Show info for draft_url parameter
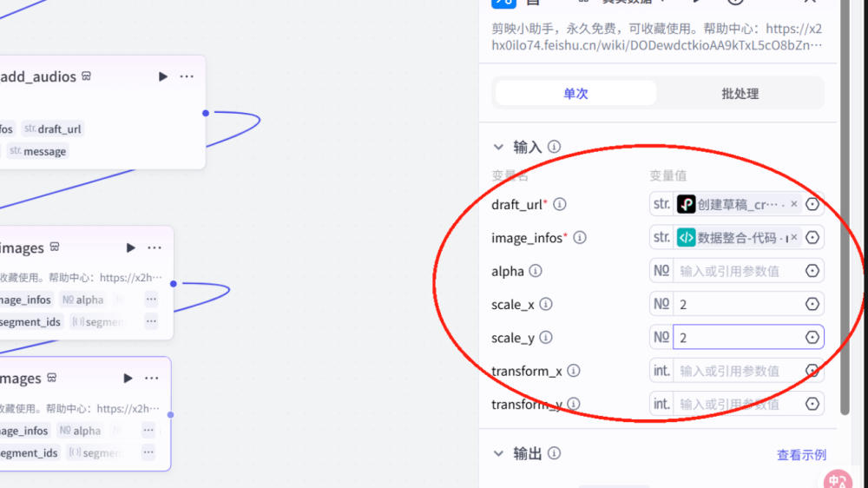This screenshot has height=488, width=868. tap(560, 204)
